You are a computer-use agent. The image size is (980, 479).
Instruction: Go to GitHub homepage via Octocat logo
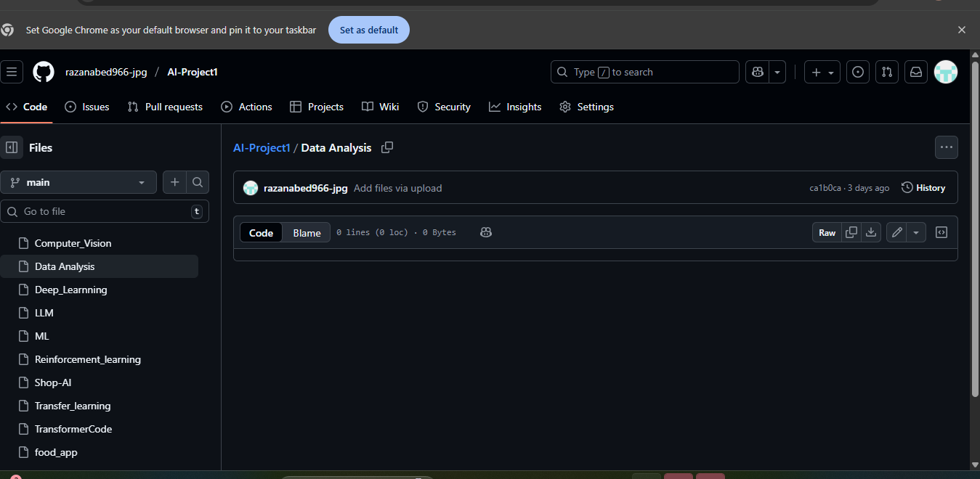[44, 72]
